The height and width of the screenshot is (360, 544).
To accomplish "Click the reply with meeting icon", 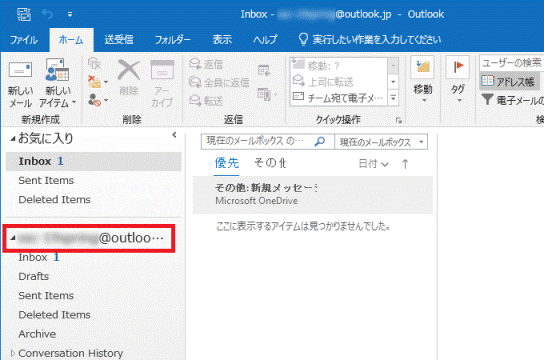I will (264, 70).
